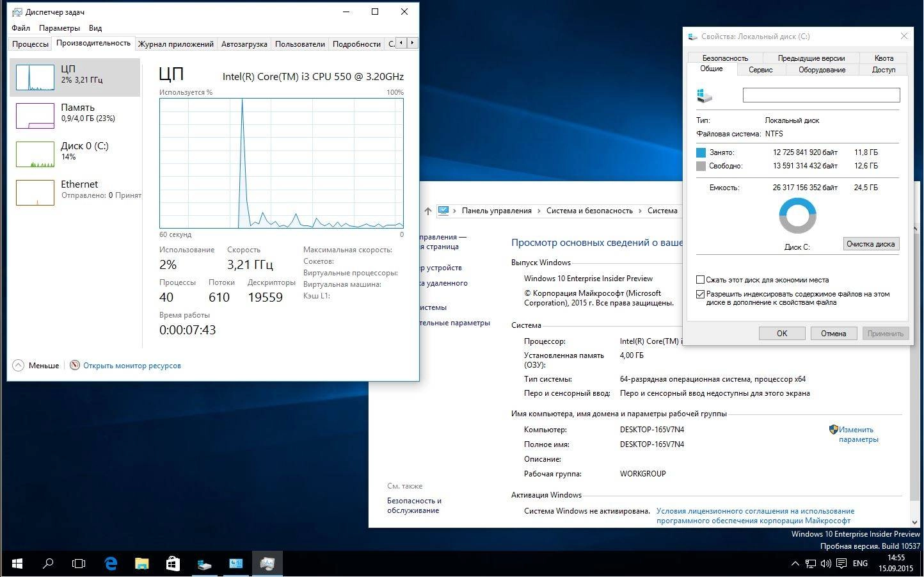924x577 pixels.
Task: Click the gray Свободно color swatch
Action: (701, 166)
